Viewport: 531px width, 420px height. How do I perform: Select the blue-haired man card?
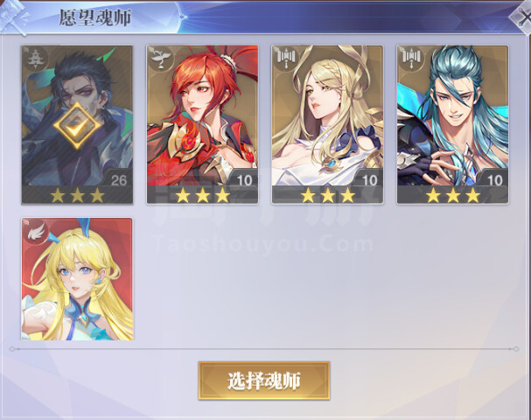453,124
